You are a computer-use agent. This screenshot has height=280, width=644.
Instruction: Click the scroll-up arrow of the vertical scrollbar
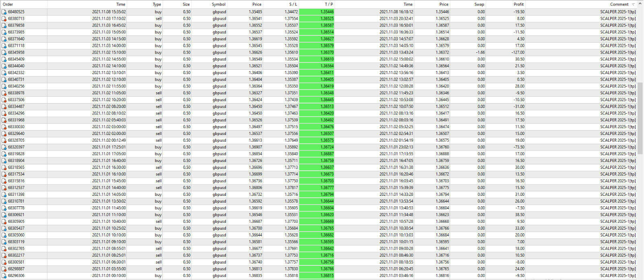(x=640, y=4)
